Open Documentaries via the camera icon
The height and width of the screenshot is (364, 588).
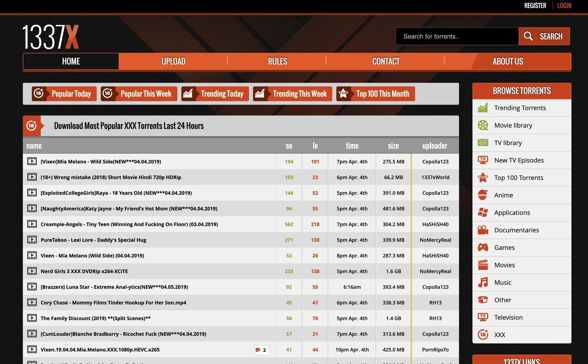pos(483,230)
